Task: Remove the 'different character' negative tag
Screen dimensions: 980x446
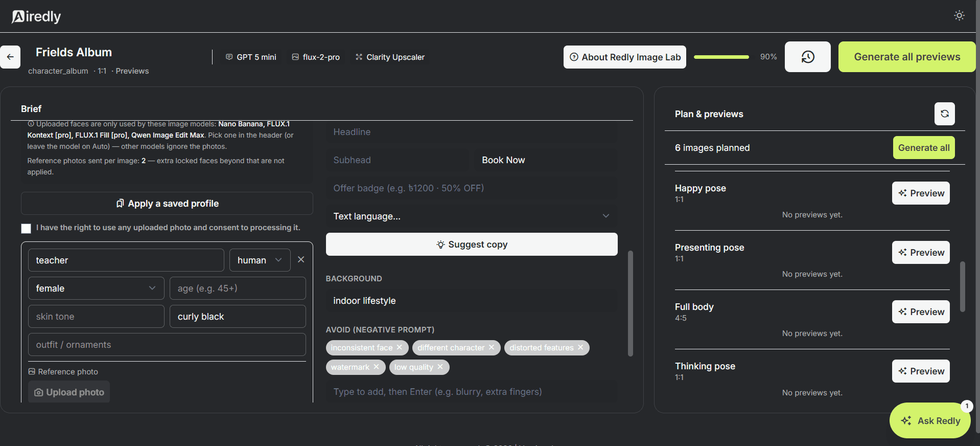Action: pyautogui.click(x=492, y=347)
